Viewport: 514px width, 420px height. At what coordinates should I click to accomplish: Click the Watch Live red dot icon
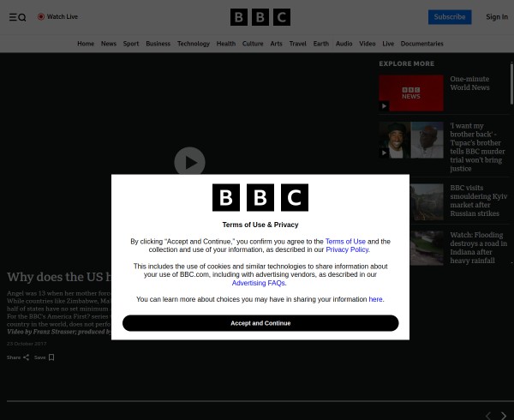[x=41, y=17]
